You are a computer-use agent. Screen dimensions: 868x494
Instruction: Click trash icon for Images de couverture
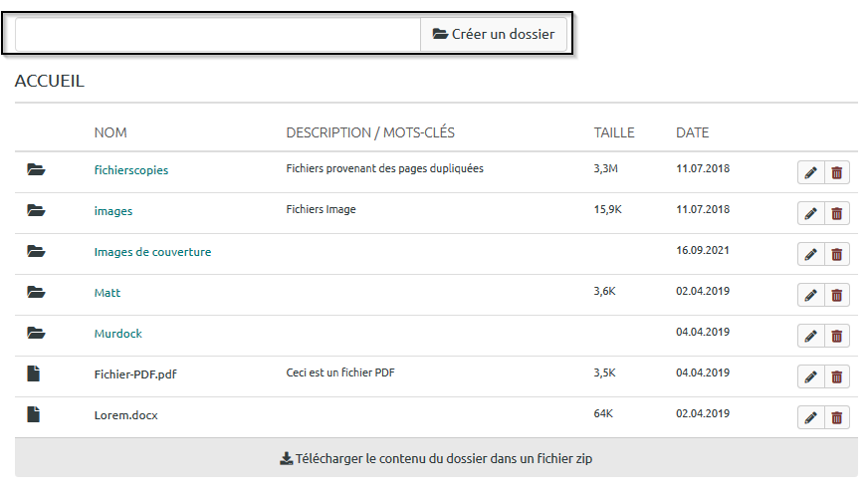coord(836,255)
